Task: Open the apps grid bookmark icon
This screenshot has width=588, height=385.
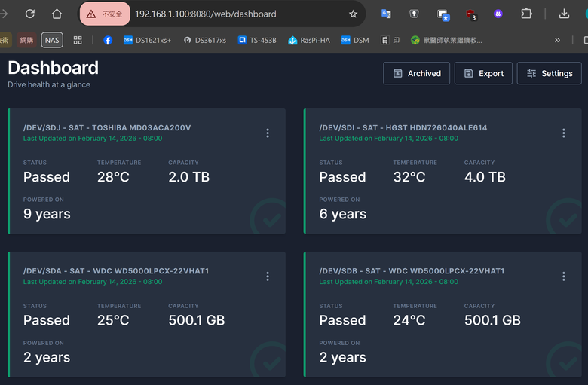Action: pos(78,40)
